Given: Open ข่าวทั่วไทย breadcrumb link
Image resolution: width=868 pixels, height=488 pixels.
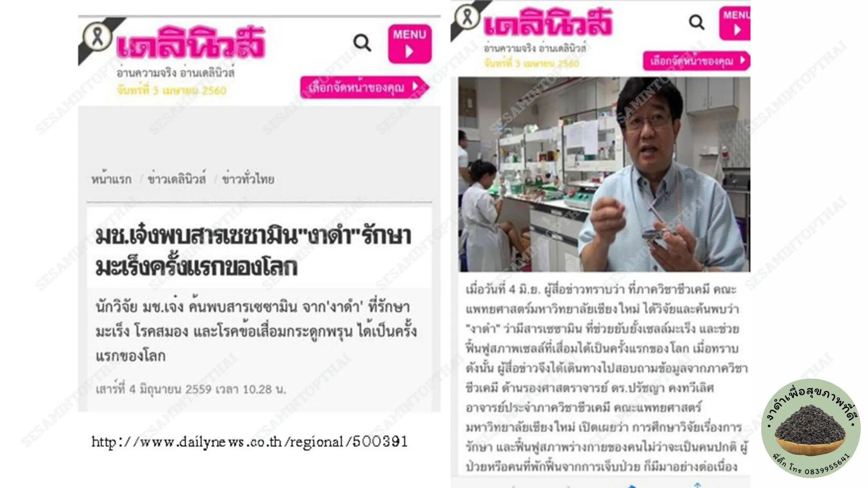Looking at the screenshot, I should (x=248, y=179).
